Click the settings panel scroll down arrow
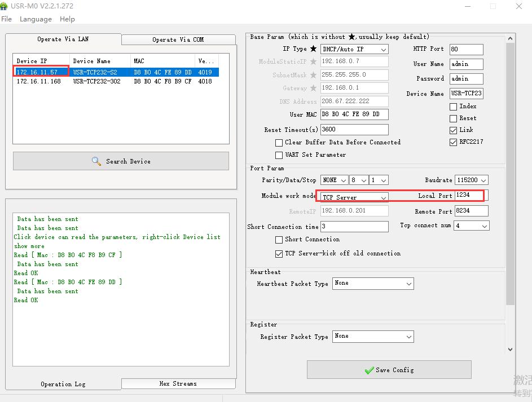 point(510,349)
